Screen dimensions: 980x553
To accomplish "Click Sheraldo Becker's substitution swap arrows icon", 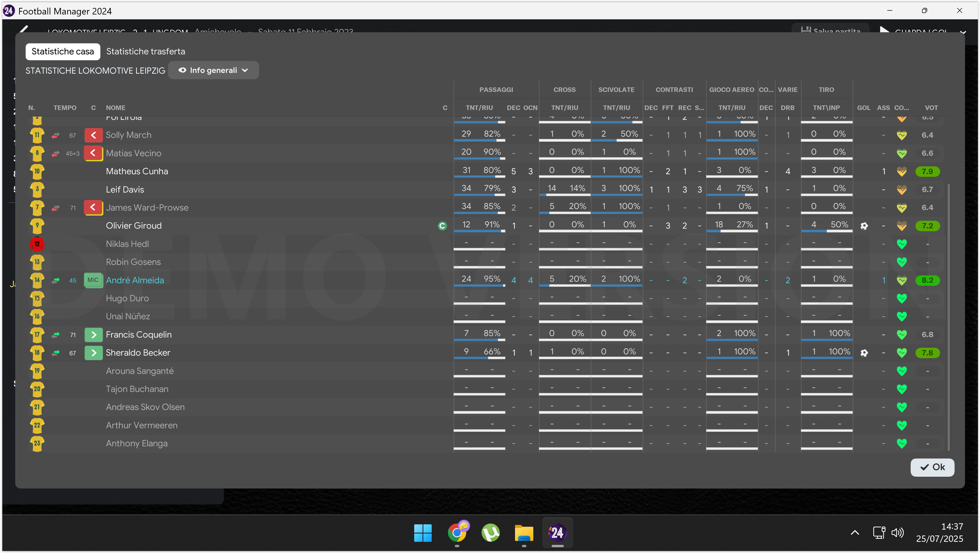I will (x=56, y=353).
